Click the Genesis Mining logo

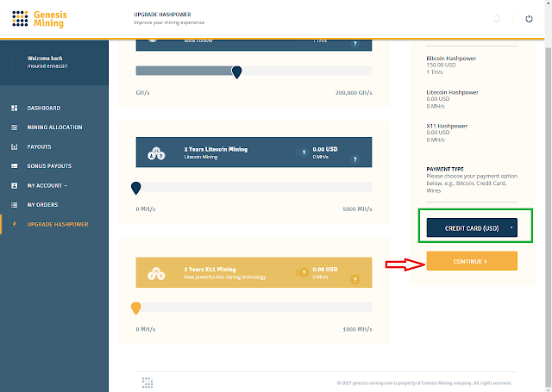[40, 19]
